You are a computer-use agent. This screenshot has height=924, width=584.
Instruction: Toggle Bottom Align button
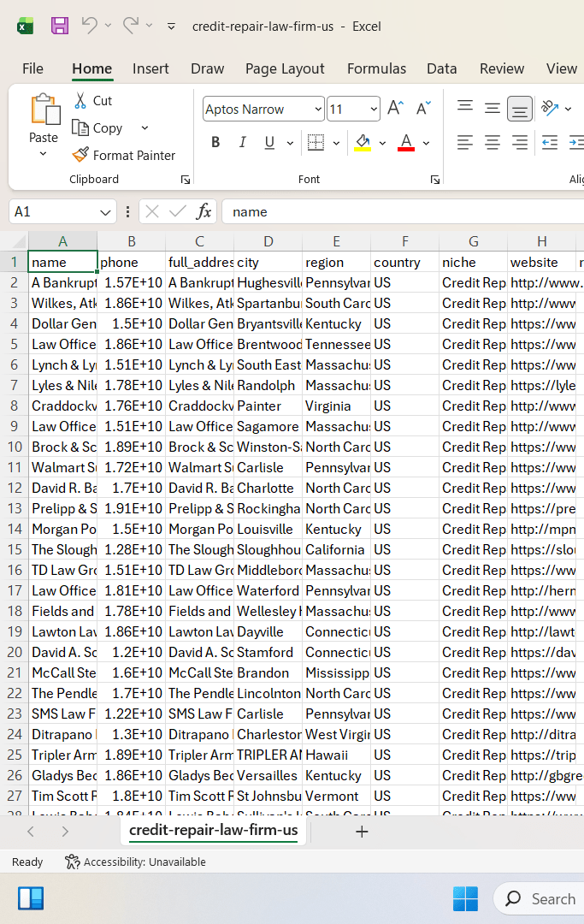(519, 109)
